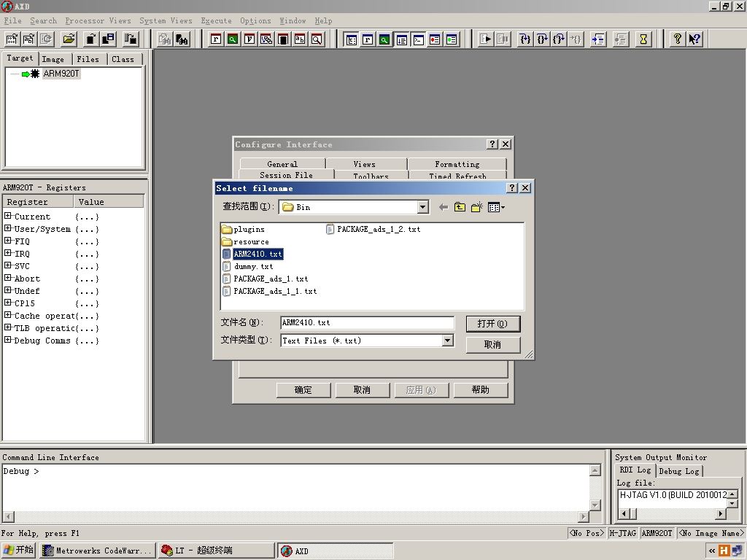Open the Options menu

pos(255,20)
